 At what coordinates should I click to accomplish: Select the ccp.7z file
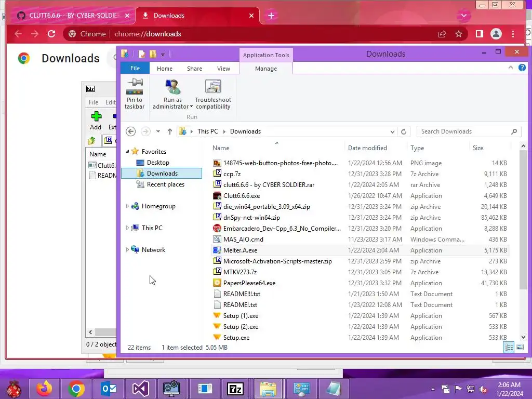[232, 174]
